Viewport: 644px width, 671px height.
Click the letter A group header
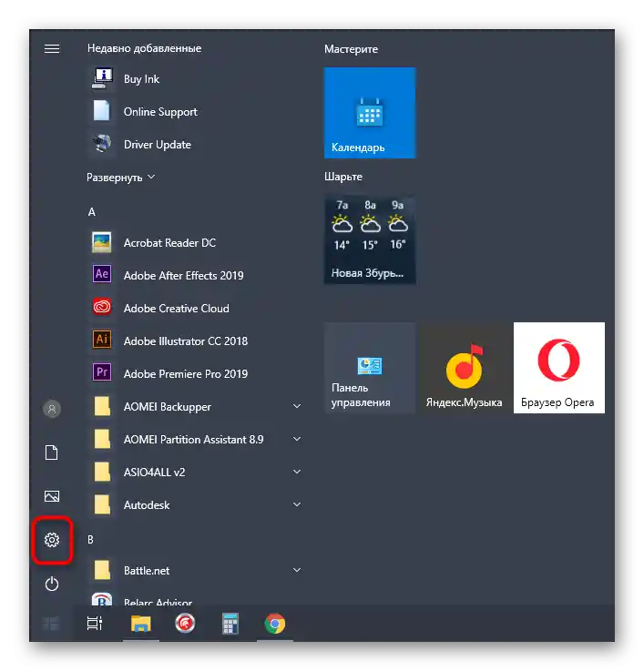tap(92, 212)
